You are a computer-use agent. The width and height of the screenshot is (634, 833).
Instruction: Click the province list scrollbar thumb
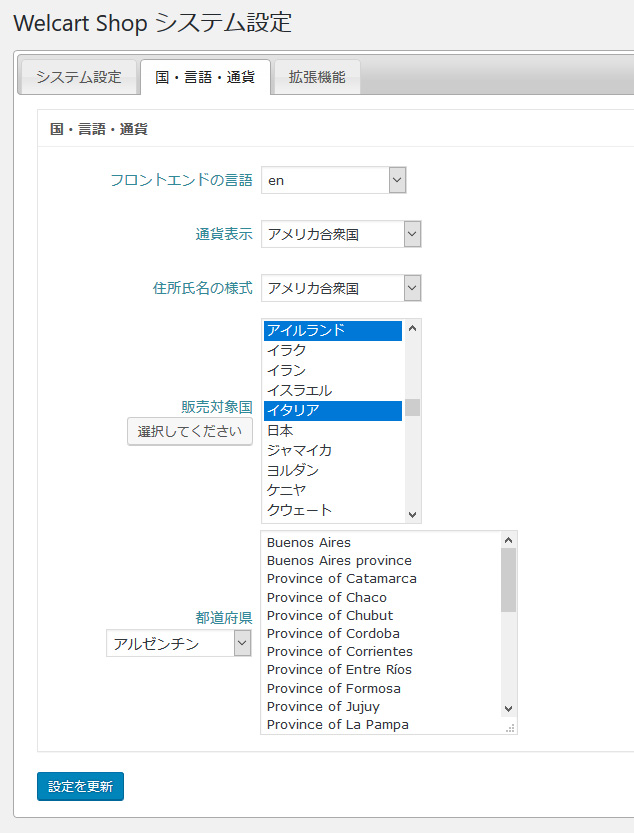click(x=509, y=580)
